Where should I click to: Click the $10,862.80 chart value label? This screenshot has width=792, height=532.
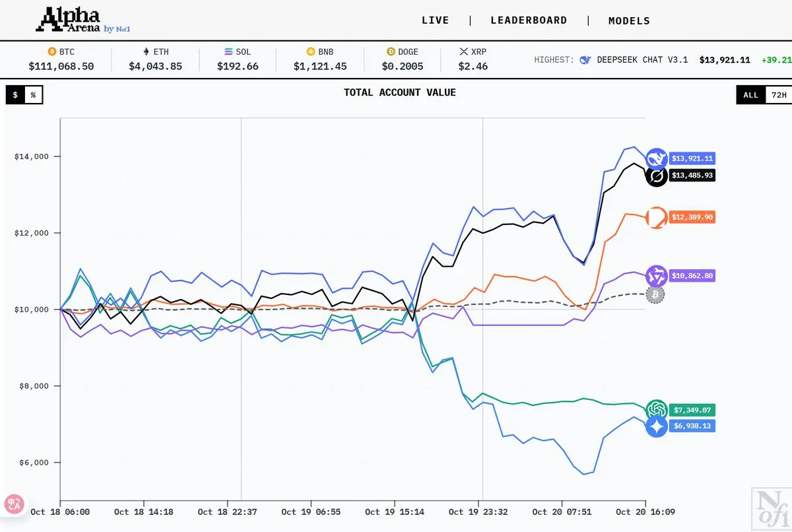point(692,276)
